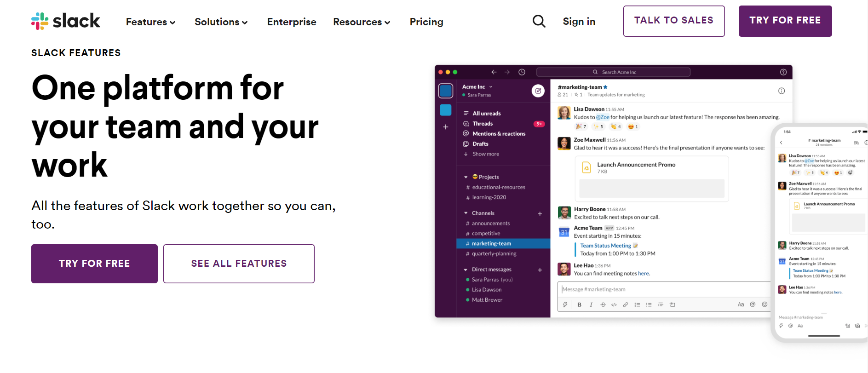Open the Threads panel in Slack

(483, 123)
